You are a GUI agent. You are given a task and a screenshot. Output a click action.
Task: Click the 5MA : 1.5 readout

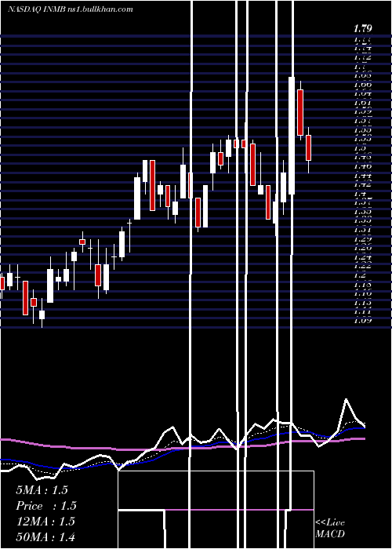click(x=42, y=490)
